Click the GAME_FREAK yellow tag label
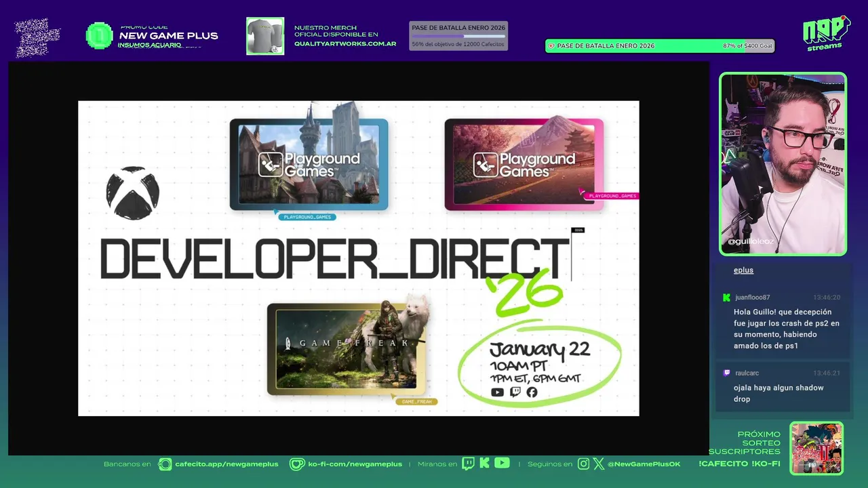Screen dimensions: 868x488 (416, 402)
